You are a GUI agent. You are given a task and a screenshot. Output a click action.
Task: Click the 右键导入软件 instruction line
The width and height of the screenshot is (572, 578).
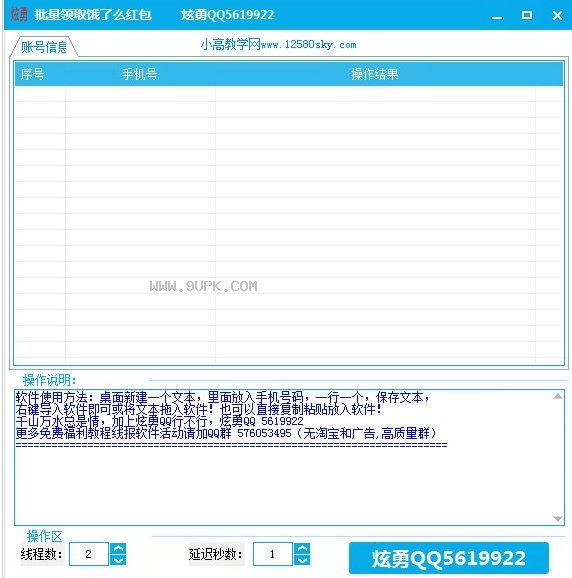point(199,409)
